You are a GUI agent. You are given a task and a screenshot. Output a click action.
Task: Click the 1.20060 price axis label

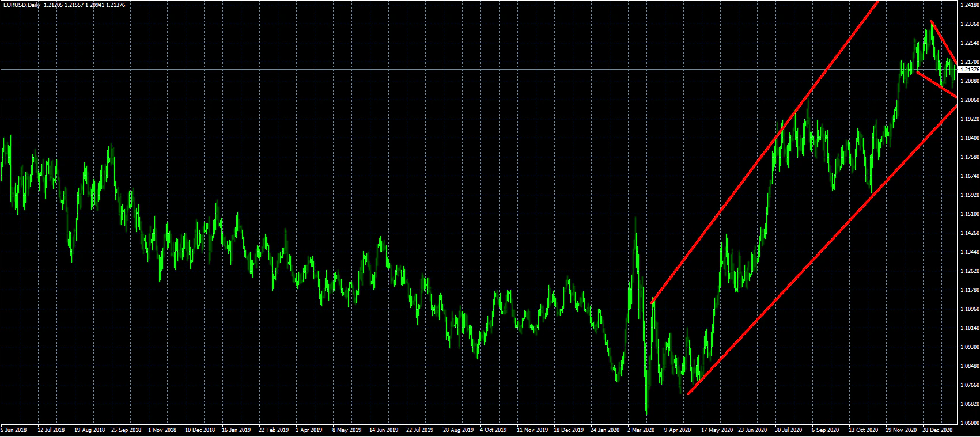pyautogui.click(x=969, y=100)
